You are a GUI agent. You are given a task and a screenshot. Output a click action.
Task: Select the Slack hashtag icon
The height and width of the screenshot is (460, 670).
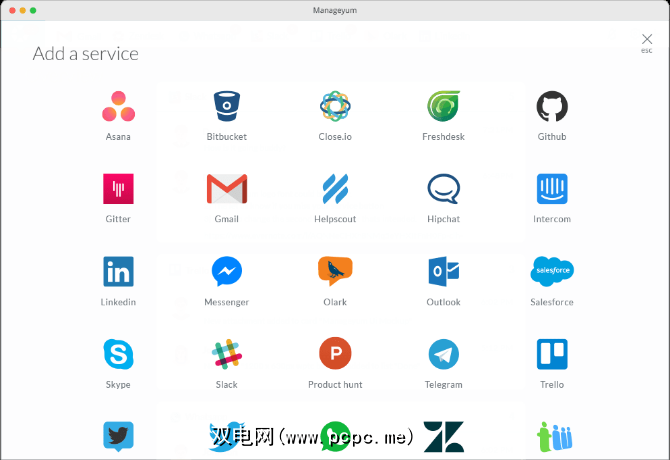(x=226, y=354)
